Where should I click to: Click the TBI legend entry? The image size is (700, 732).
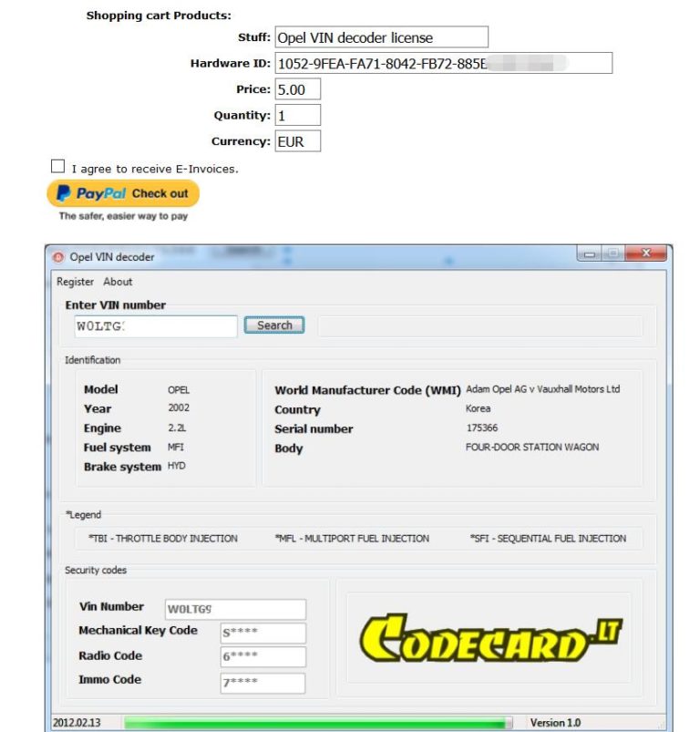point(163,538)
